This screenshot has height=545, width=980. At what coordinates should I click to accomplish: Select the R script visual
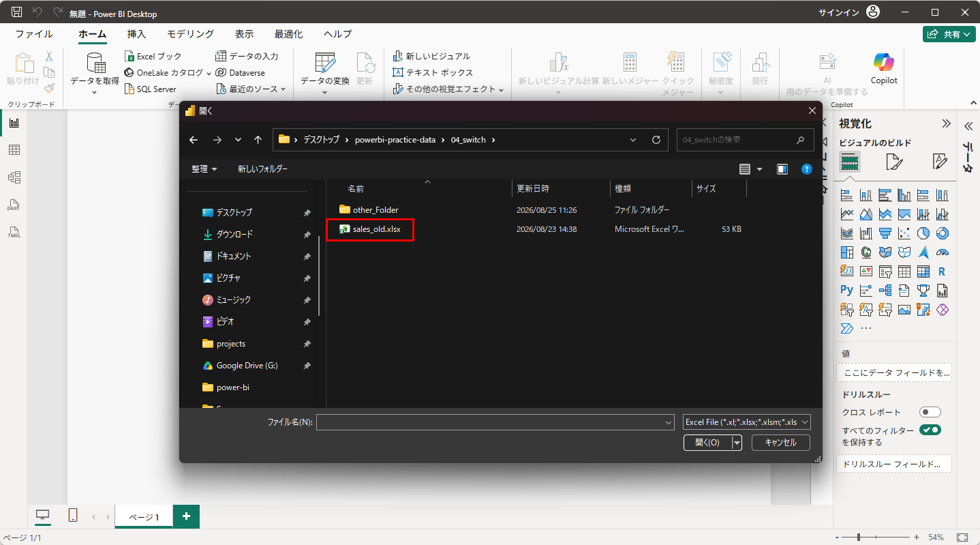[943, 271]
